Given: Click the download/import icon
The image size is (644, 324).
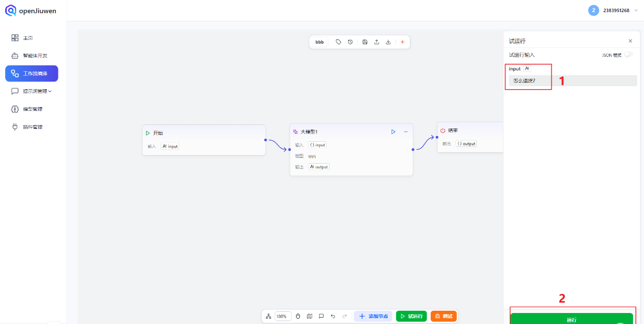Looking at the screenshot, I should click(388, 42).
